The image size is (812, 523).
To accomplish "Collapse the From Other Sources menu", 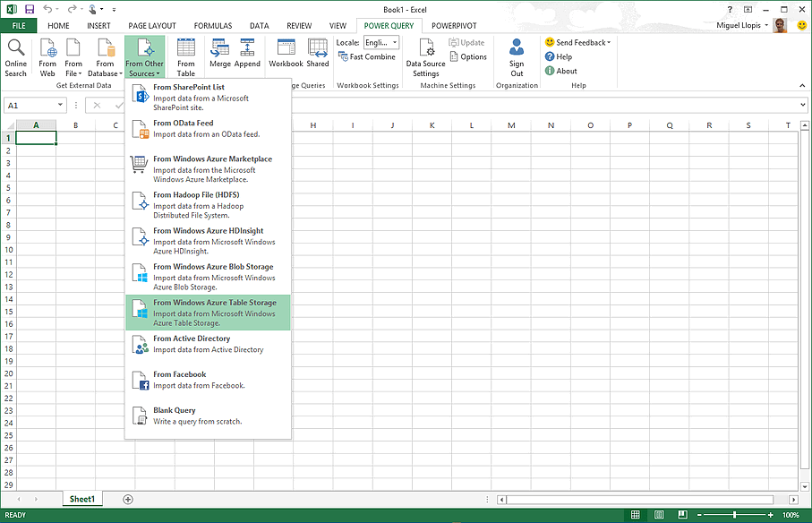I will pos(144,57).
